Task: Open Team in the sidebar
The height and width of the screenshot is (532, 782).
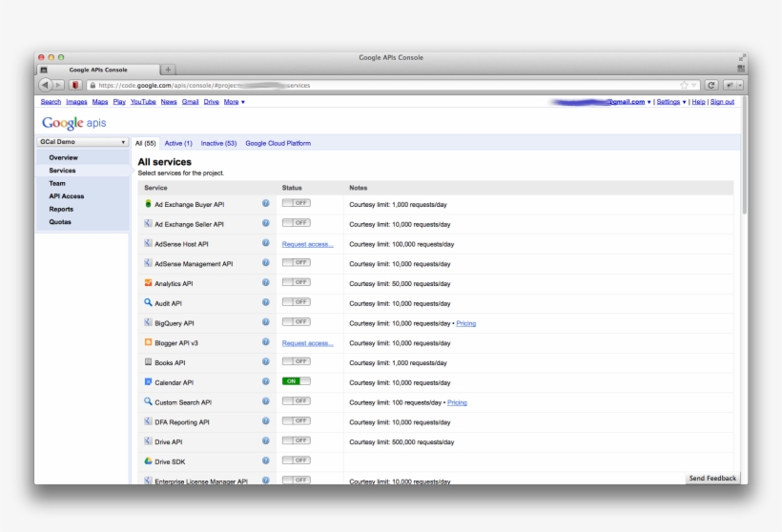Action: coord(57,183)
